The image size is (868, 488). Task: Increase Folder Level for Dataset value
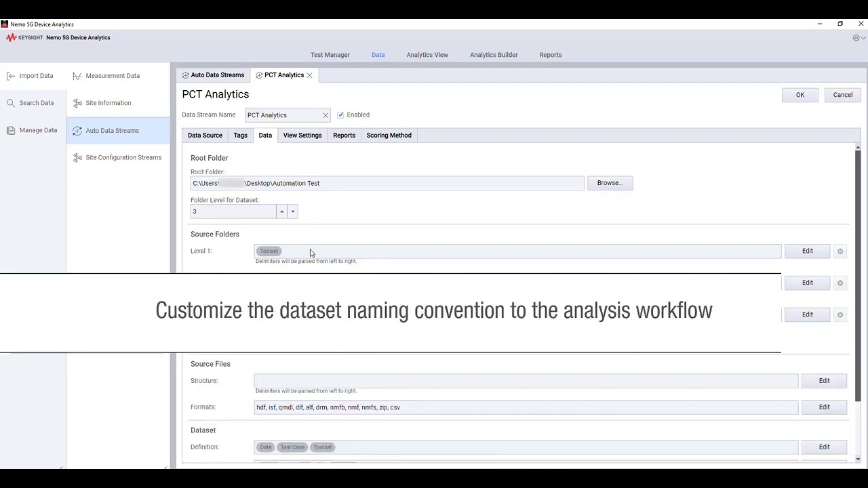[282, 212]
